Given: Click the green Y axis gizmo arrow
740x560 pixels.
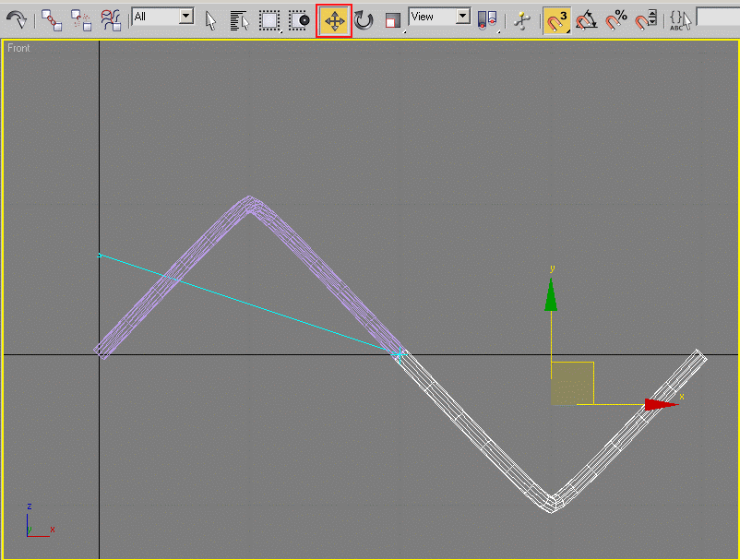Looking at the screenshot, I should pos(551,294).
